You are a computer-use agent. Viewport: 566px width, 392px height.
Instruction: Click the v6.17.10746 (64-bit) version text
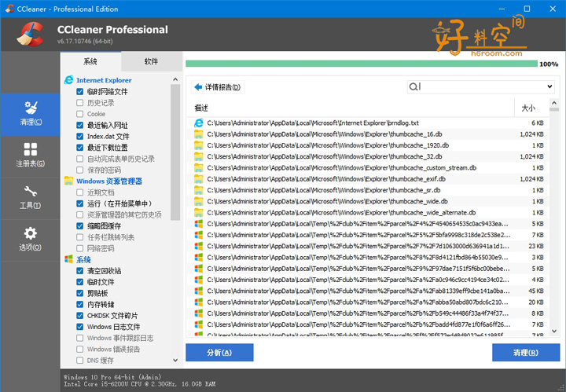[x=85, y=41]
